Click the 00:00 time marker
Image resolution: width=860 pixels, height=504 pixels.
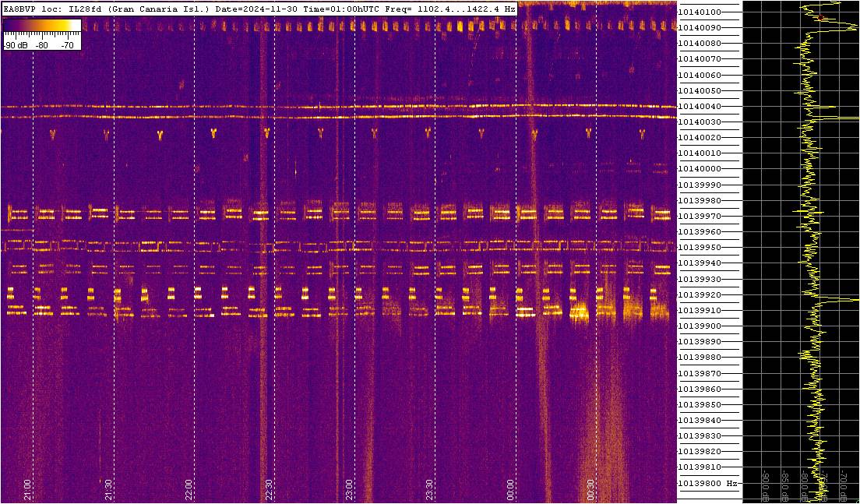click(x=510, y=491)
